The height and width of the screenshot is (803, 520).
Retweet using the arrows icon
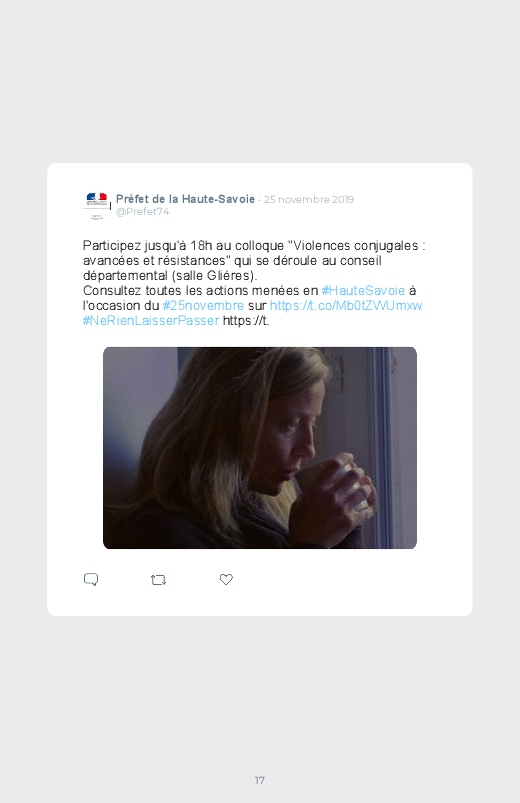pyautogui.click(x=158, y=580)
